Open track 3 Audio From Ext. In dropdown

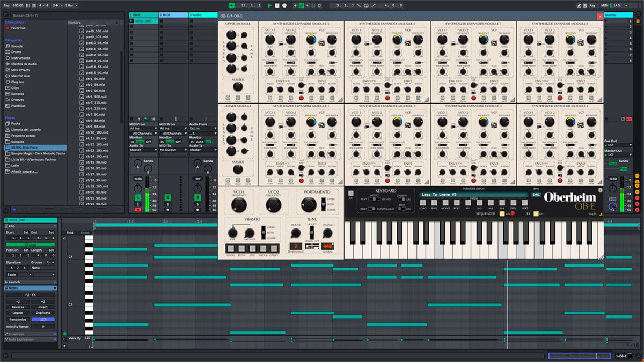[203, 128]
